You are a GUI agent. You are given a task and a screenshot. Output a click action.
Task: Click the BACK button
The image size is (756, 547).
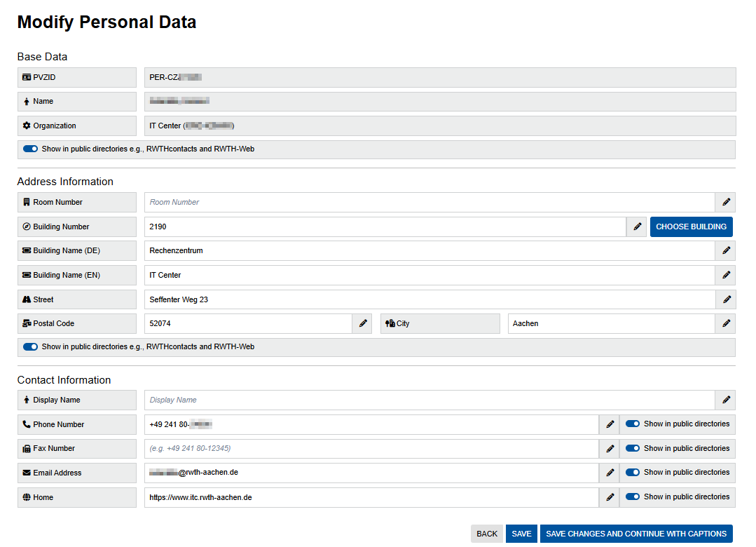pos(487,534)
